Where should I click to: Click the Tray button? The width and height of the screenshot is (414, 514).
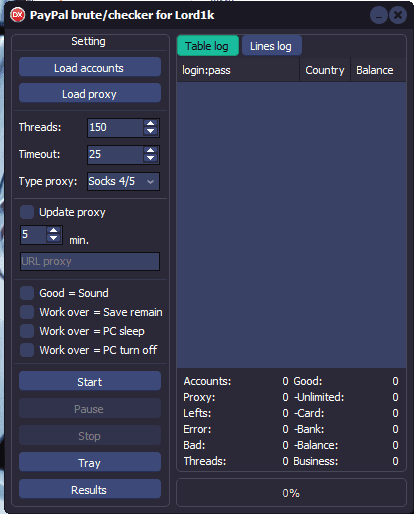pyautogui.click(x=90, y=462)
